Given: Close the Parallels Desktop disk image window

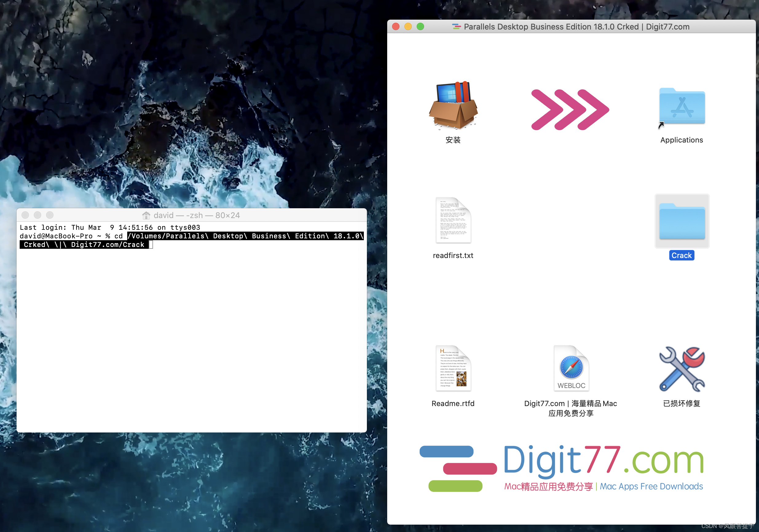Looking at the screenshot, I should [x=396, y=27].
